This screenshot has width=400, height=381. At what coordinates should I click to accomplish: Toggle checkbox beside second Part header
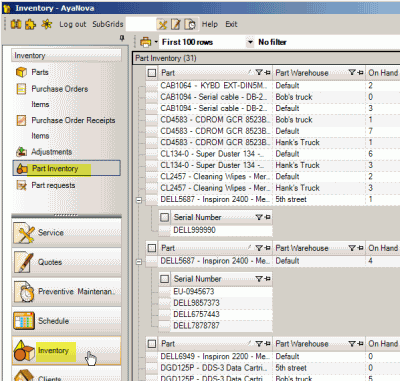pos(152,248)
